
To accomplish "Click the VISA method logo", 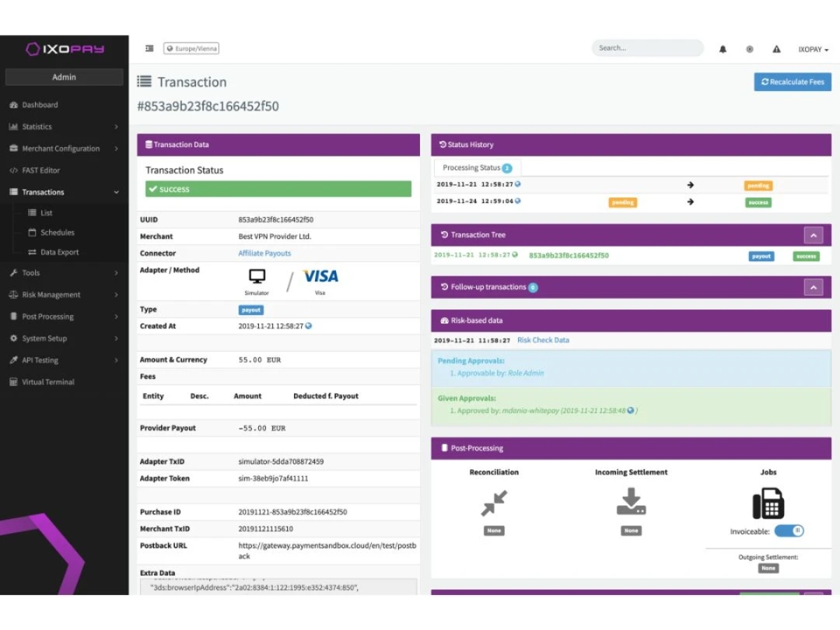I will tap(321, 276).
